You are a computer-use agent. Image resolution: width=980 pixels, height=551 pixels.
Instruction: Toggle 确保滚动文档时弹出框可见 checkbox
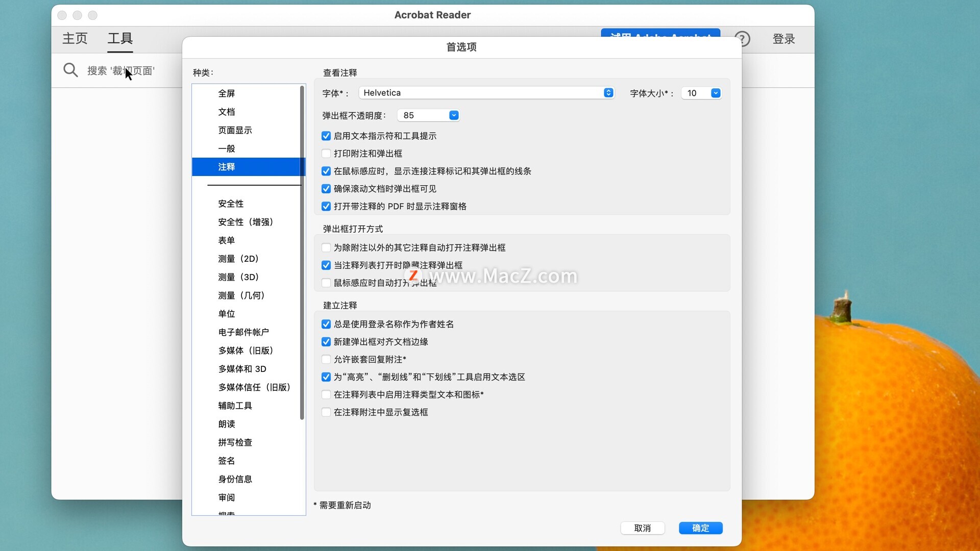click(326, 189)
